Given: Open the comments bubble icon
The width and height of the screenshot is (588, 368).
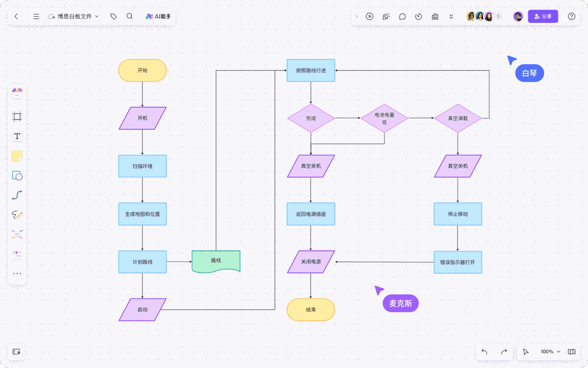Looking at the screenshot, I should click(x=402, y=16).
